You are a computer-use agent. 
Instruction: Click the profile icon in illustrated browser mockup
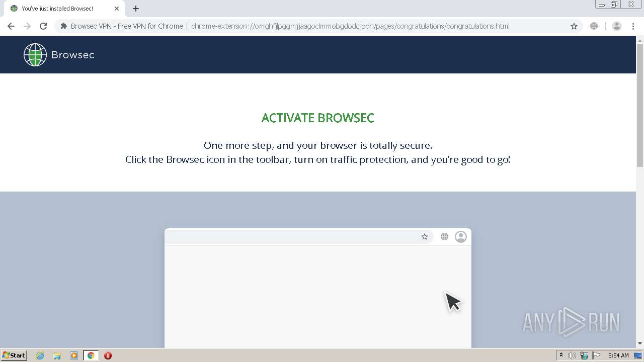pyautogui.click(x=461, y=237)
